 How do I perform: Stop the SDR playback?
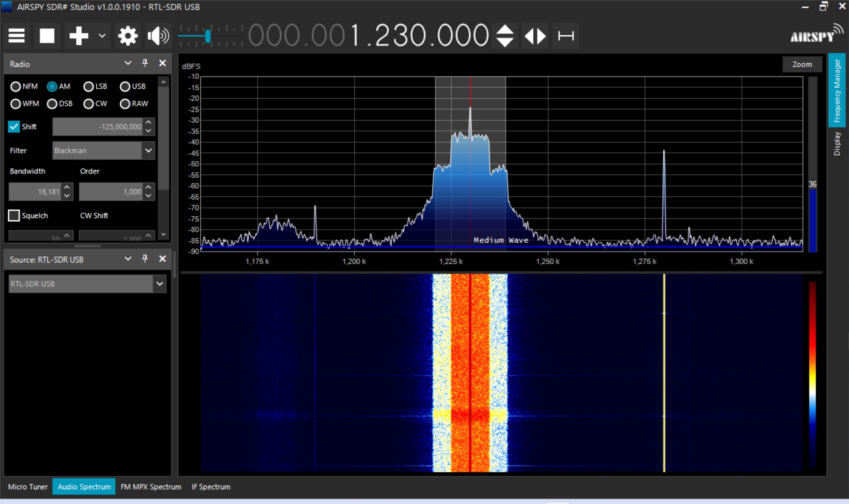47,35
